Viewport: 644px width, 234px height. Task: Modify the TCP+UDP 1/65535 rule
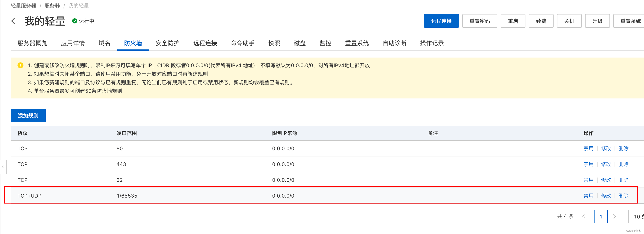point(606,196)
